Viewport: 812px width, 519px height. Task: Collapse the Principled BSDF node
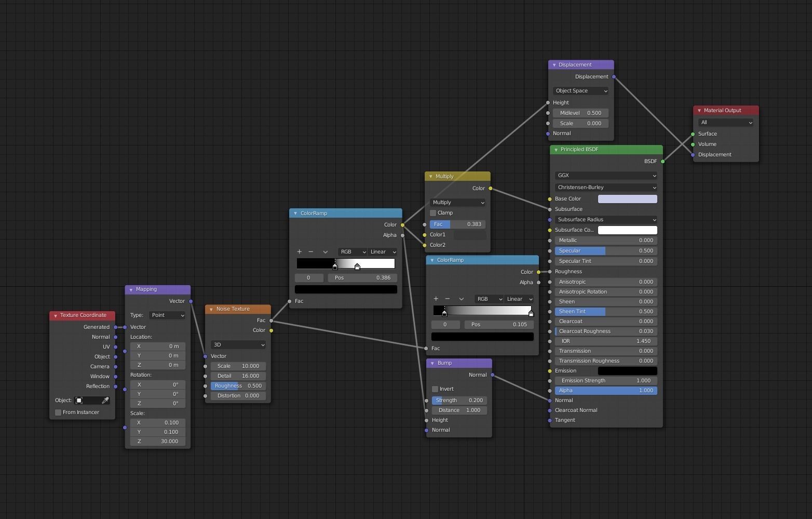coord(556,150)
